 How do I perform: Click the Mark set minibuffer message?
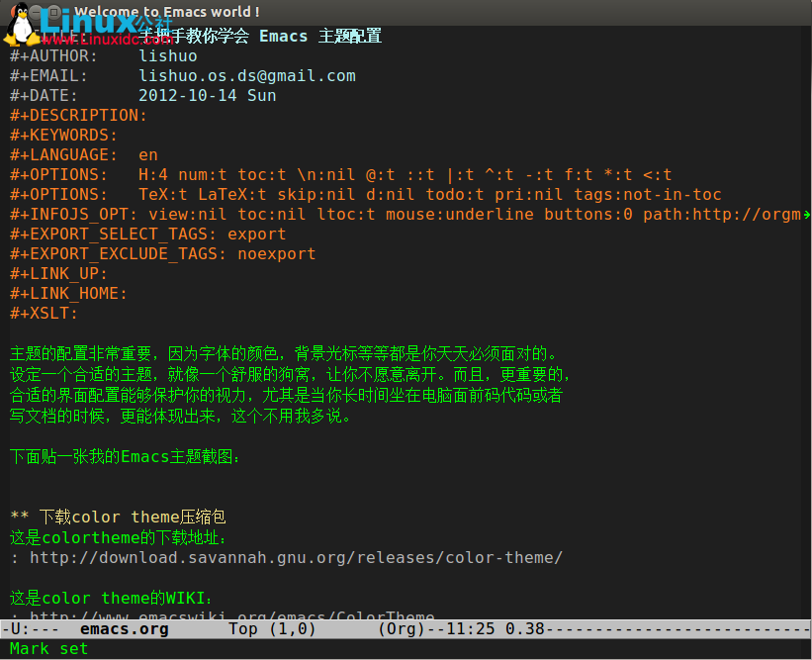coord(48,648)
